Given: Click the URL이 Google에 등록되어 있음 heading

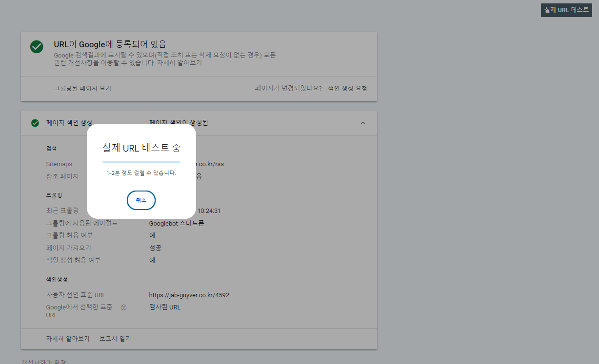Looking at the screenshot, I should pyautogui.click(x=110, y=44).
